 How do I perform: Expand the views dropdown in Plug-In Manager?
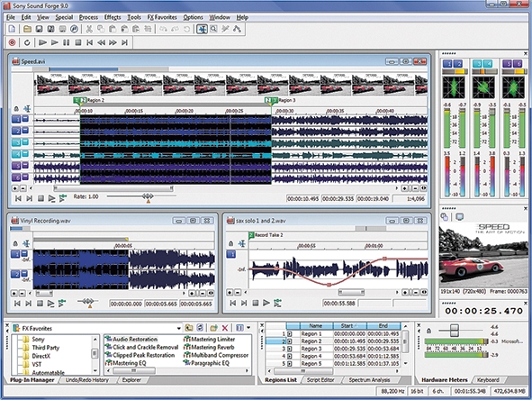248,328
